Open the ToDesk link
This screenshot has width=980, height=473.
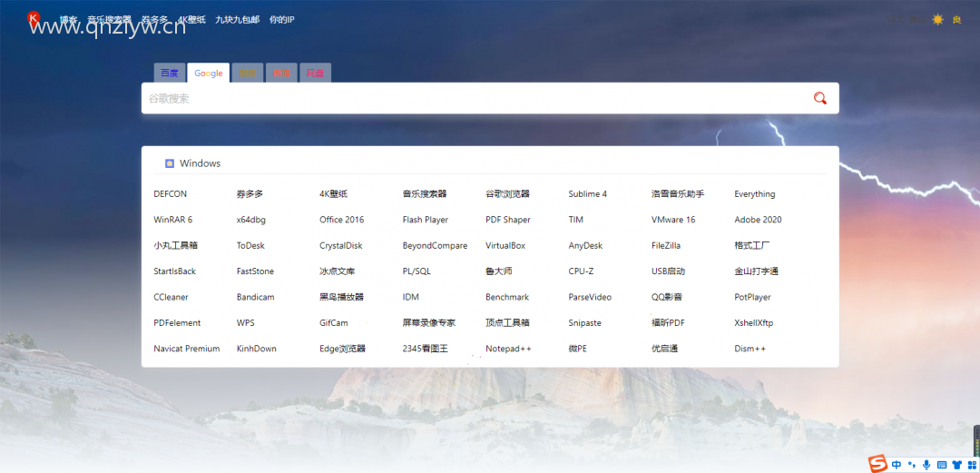click(250, 245)
